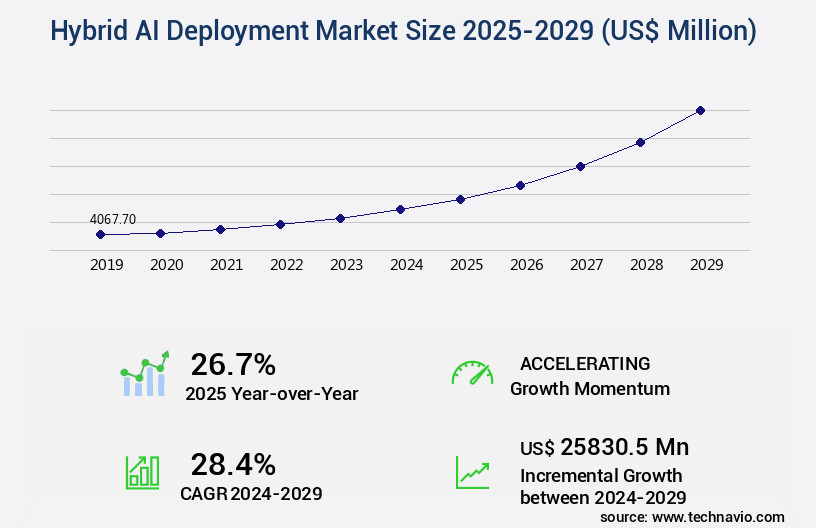Click the 2027 data point marker
This screenshot has width=816, height=528.
click(580, 166)
